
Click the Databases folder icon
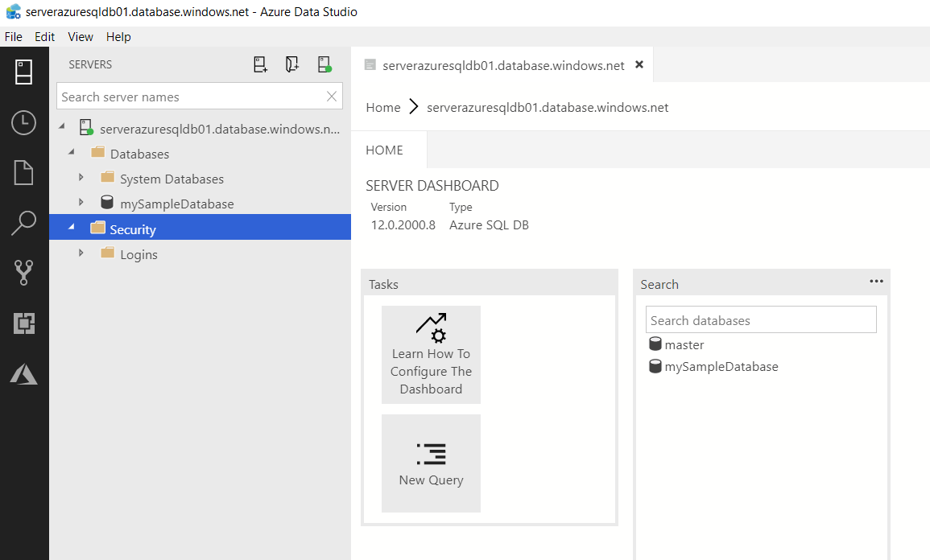point(98,152)
